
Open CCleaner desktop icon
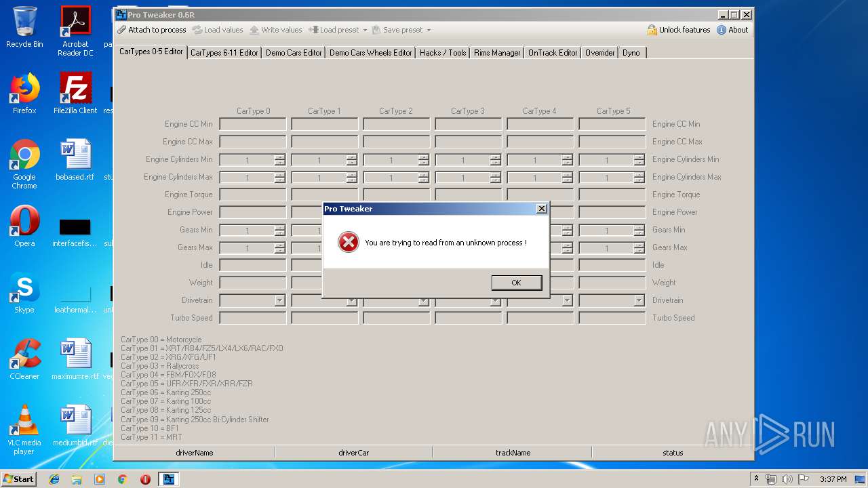24,359
